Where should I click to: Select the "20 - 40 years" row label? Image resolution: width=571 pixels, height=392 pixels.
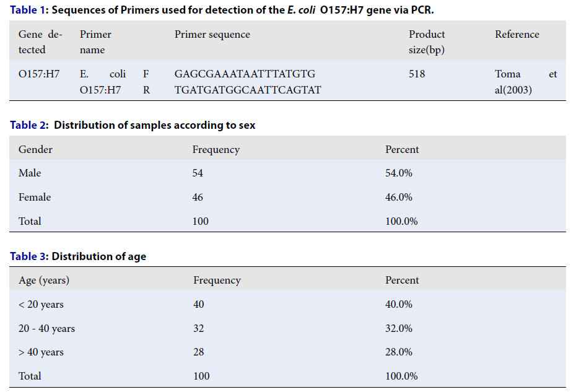[46, 329]
